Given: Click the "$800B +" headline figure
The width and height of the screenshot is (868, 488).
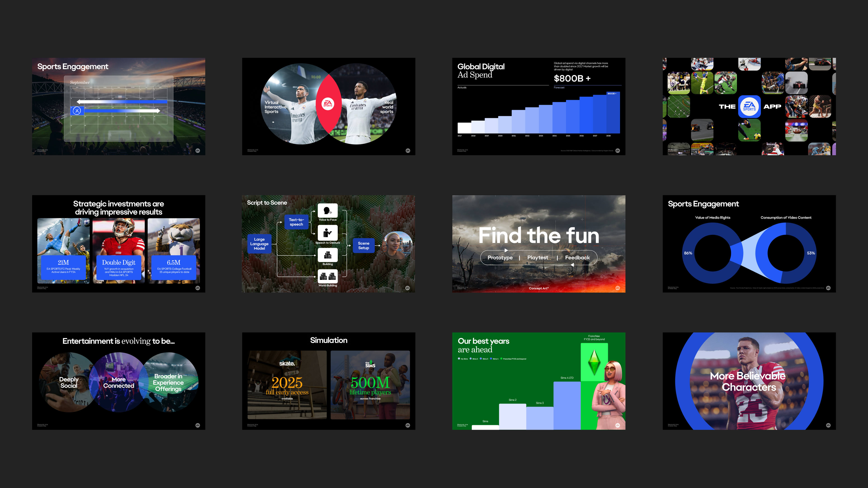Looking at the screenshot, I should 572,78.
